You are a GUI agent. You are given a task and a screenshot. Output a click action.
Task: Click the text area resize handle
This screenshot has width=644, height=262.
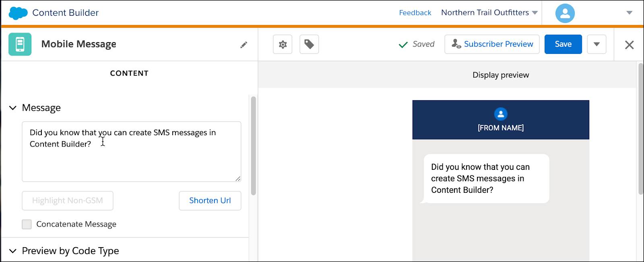click(238, 179)
